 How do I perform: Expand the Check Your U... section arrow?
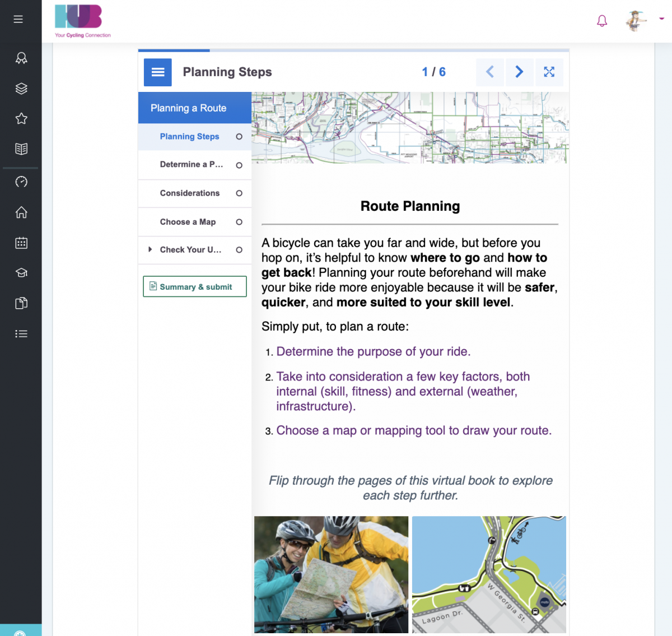point(150,250)
